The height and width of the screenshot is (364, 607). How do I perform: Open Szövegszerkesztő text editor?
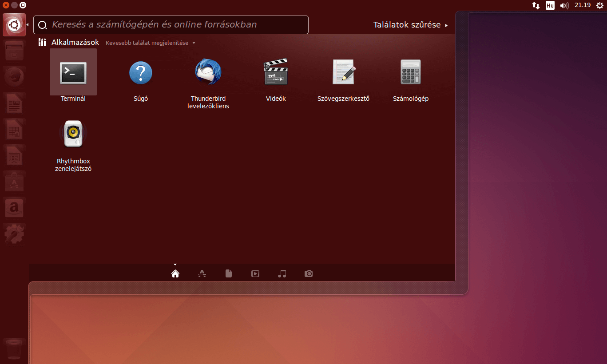(343, 72)
